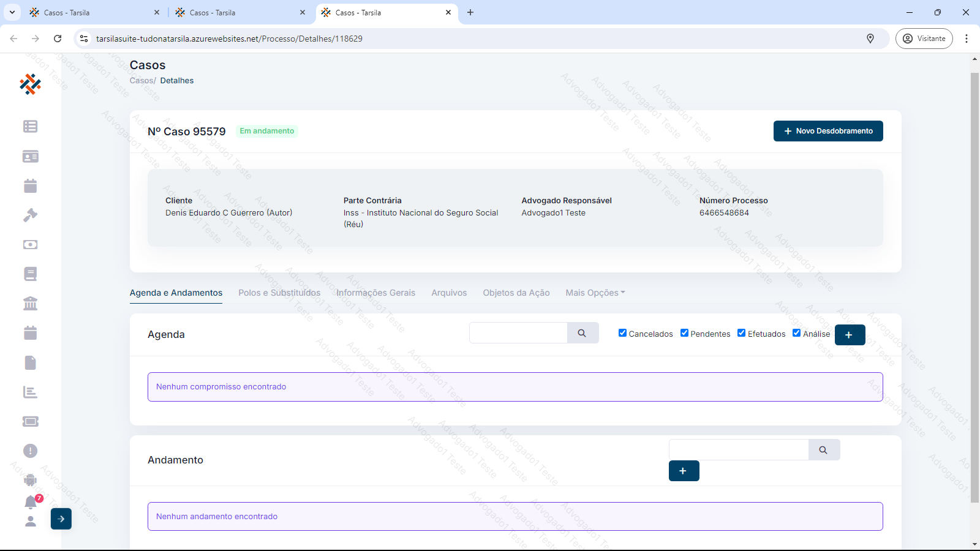Open the browser tab list dropdown

click(x=12, y=12)
